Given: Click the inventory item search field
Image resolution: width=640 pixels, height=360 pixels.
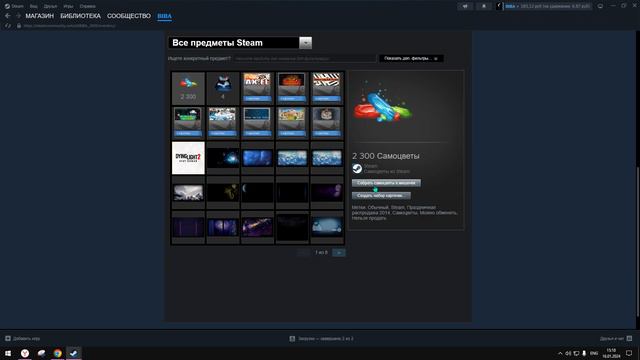Looking at the screenshot, I should [305, 58].
